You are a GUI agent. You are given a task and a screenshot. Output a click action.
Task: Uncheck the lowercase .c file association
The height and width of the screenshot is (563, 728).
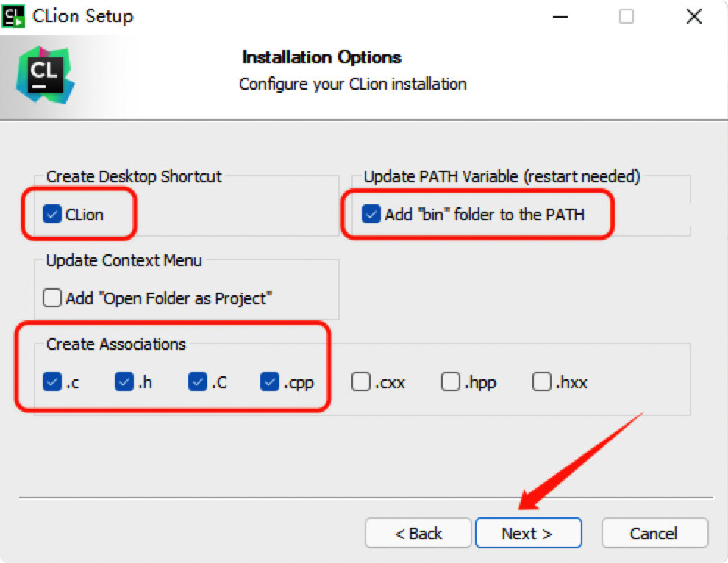pos(52,382)
